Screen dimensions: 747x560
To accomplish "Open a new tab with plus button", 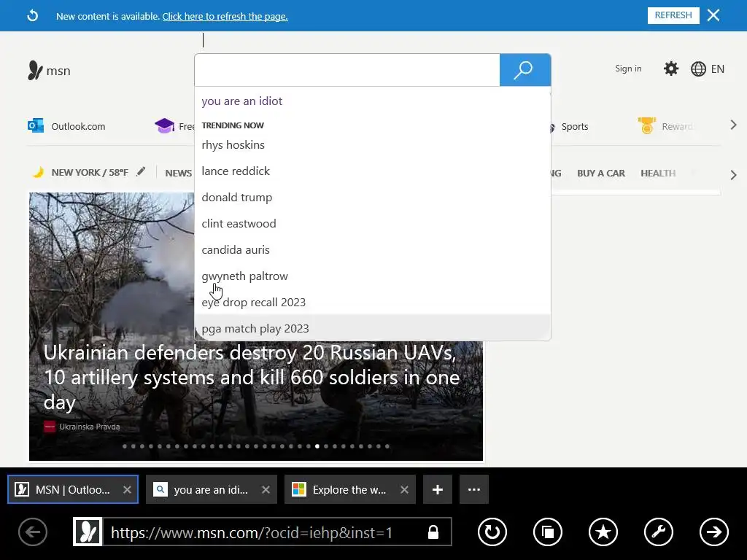I will 438,489.
